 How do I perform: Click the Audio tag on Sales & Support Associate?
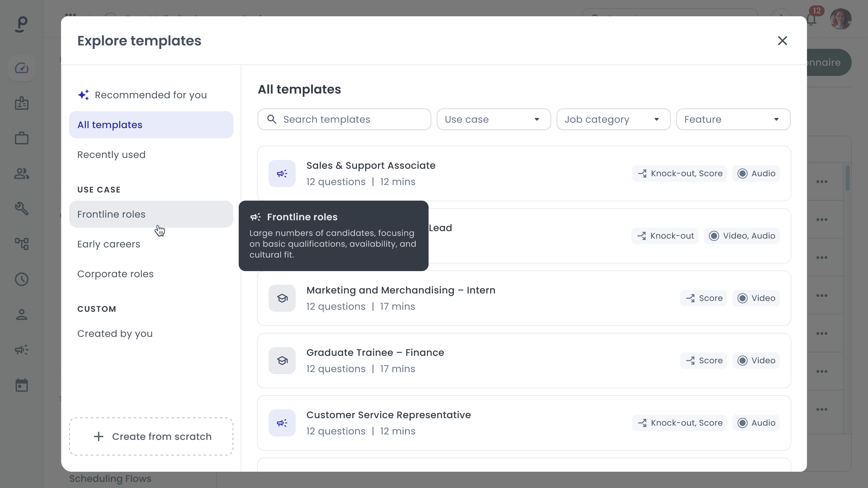[x=756, y=174]
